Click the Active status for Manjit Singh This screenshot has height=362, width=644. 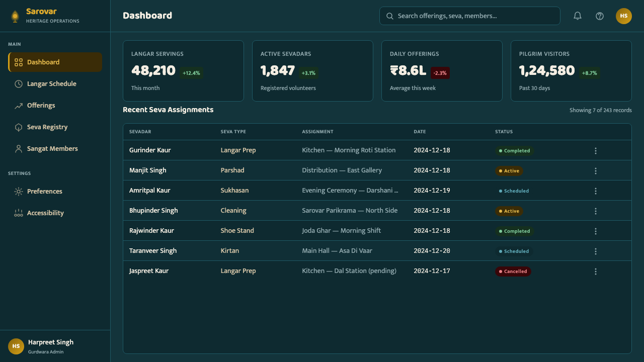point(509,170)
